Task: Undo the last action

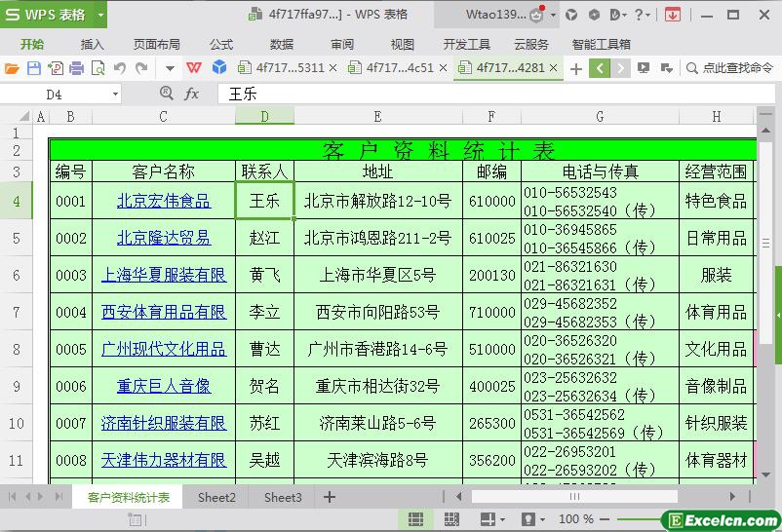Action: (x=120, y=68)
